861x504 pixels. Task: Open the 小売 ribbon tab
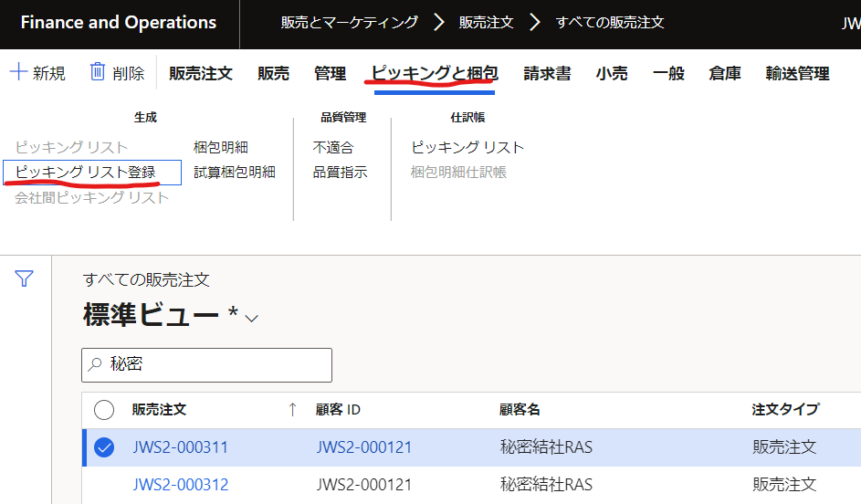point(612,73)
